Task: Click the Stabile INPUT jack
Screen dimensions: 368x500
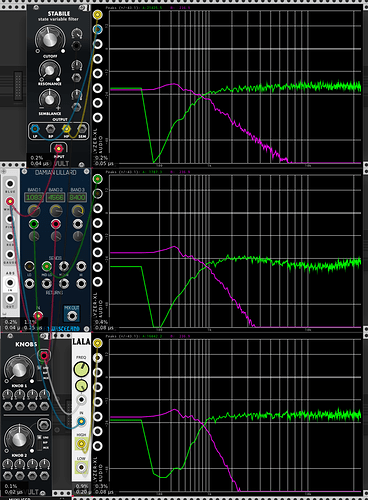Action: pyautogui.click(x=58, y=148)
